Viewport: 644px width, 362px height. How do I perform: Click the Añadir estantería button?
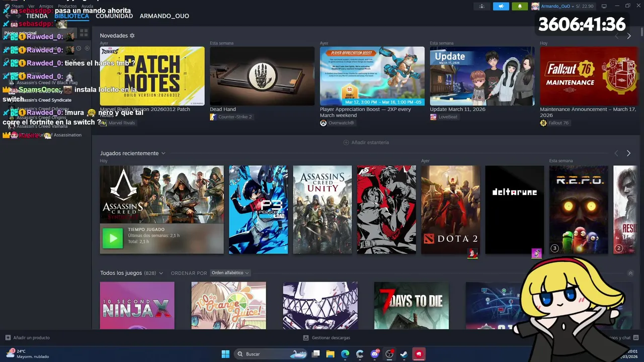click(366, 142)
